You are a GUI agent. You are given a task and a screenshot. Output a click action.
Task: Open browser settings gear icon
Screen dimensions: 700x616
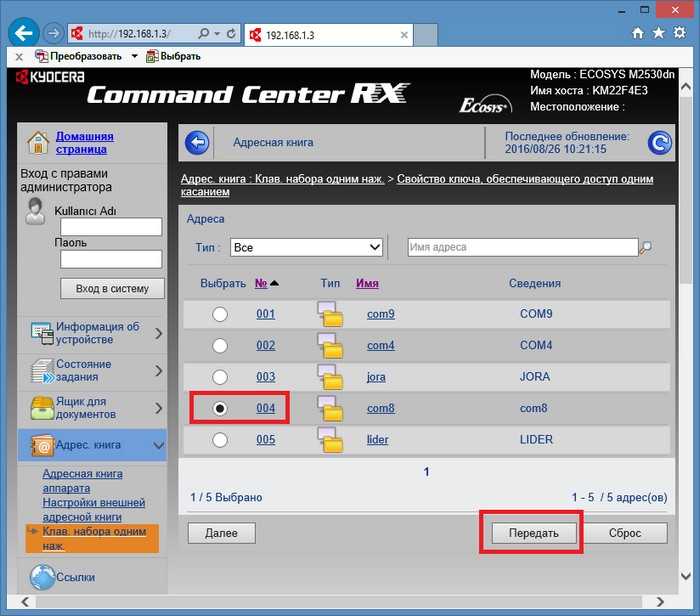coord(679,33)
